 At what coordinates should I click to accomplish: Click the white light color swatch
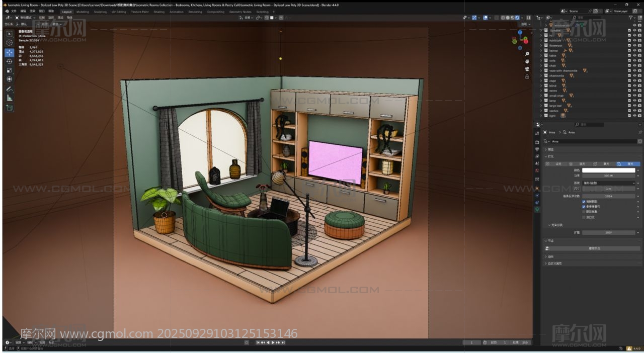pyautogui.click(x=609, y=170)
